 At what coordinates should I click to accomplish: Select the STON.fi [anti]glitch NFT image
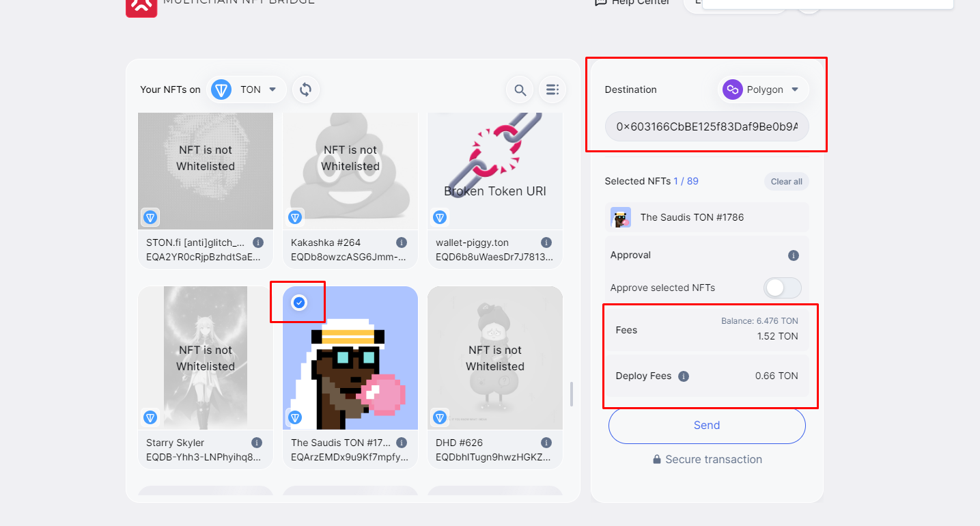[x=206, y=171]
